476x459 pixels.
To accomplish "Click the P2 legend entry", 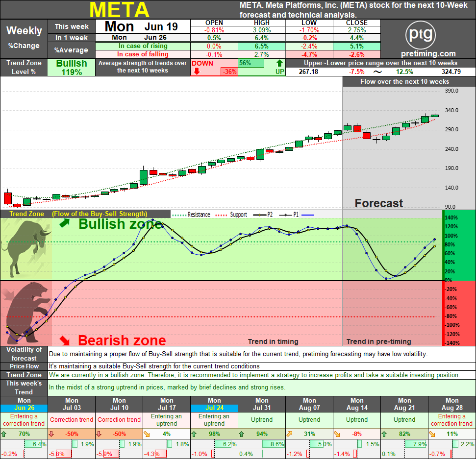I will (x=263, y=215).
